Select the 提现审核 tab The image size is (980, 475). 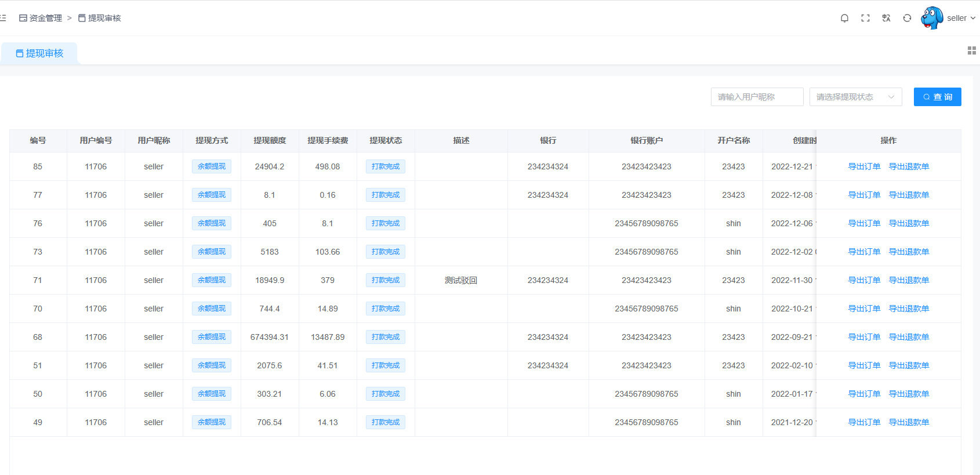39,53
